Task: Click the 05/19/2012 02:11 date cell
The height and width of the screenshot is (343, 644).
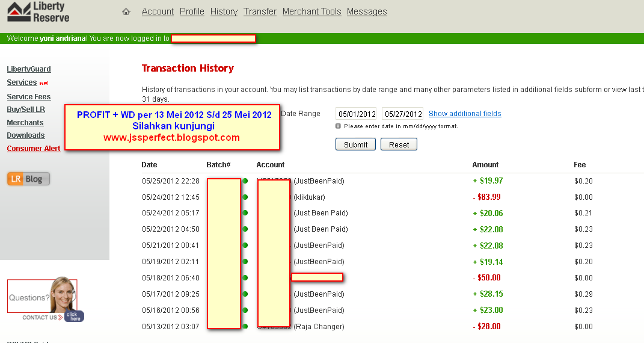Action: (170, 262)
